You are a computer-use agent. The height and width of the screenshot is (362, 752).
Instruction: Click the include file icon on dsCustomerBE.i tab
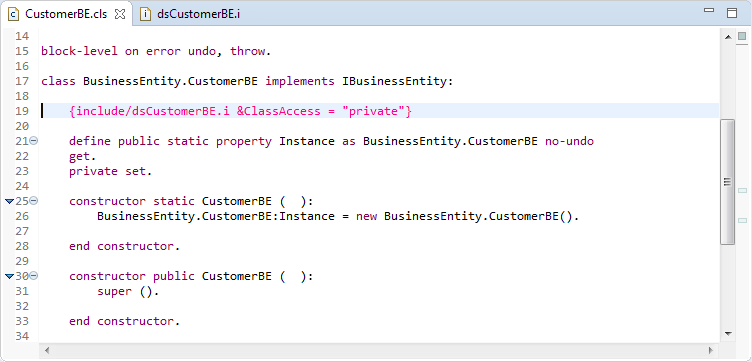[x=145, y=14]
